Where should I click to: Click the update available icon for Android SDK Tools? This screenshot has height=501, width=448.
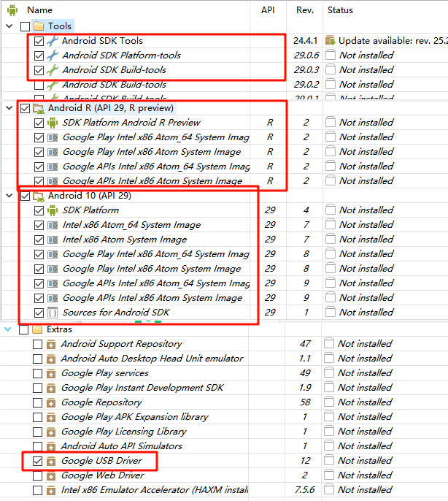click(331, 41)
